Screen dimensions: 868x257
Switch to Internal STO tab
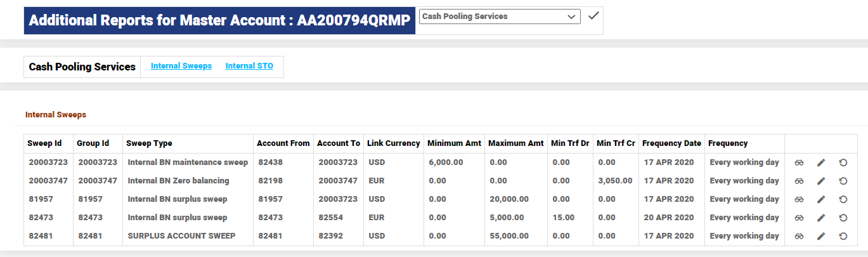tap(249, 66)
